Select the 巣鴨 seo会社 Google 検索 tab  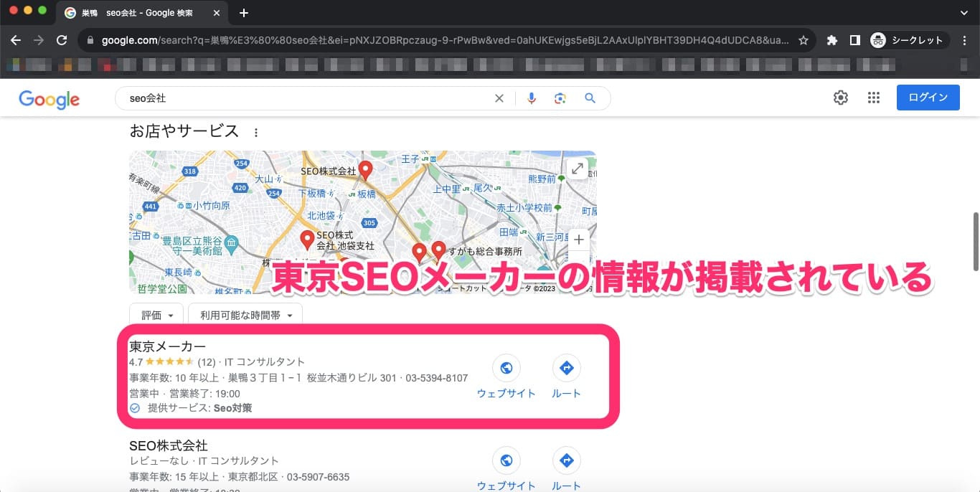pos(143,13)
